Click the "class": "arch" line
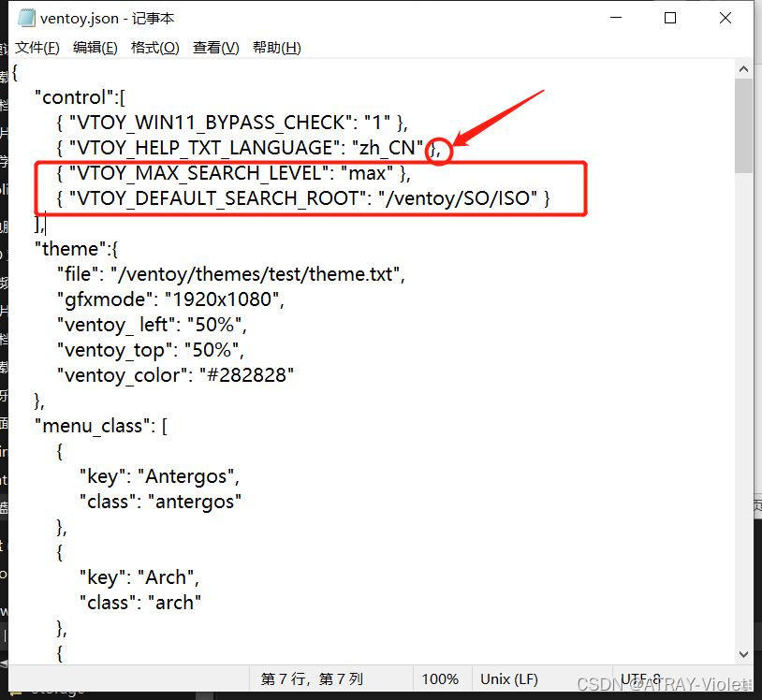762x700 pixels. pos(140,603)
